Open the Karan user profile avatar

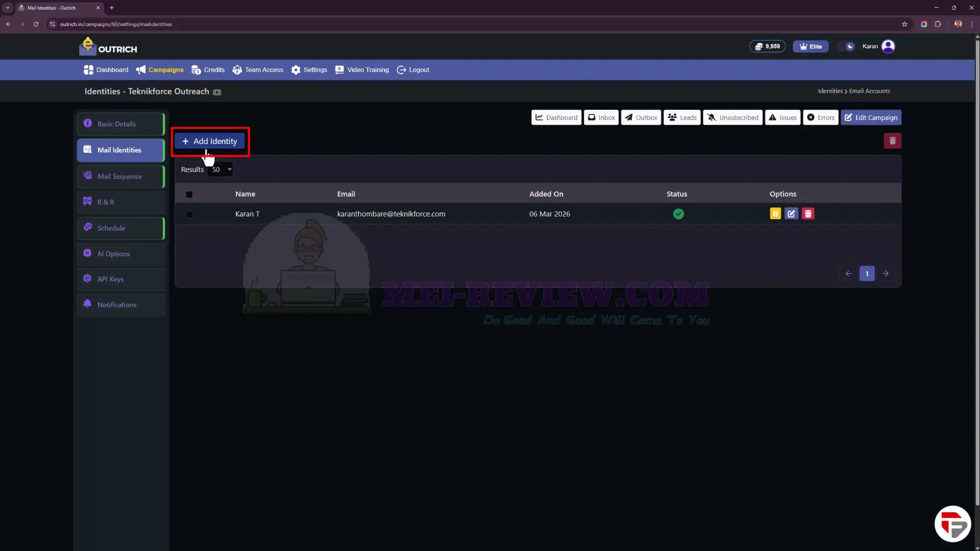(x=888, y=46)
